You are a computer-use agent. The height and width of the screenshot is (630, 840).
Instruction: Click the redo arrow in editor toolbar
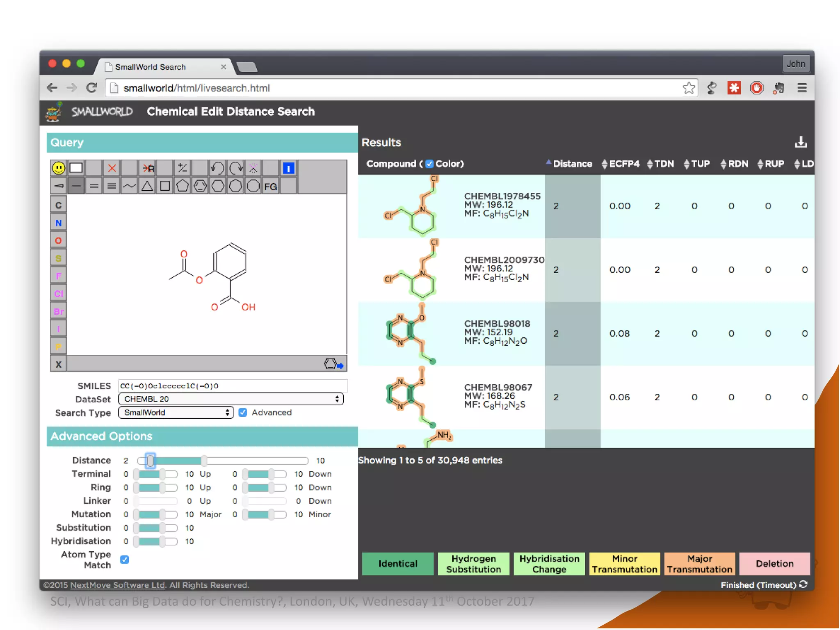[x=236, y=168]
